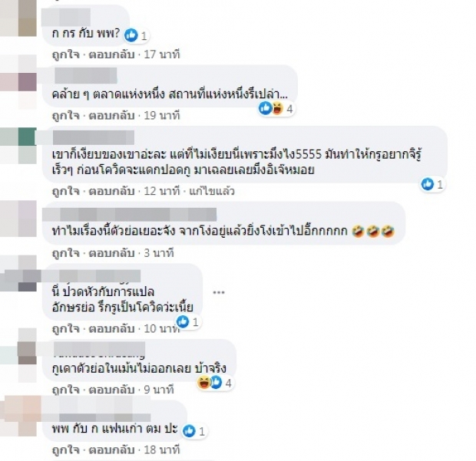Viewport: 476px width, 461px height.
Task: Reply to the 'เขาก็เงียบของเขา' comment
Action: click(x=111, y=191)
